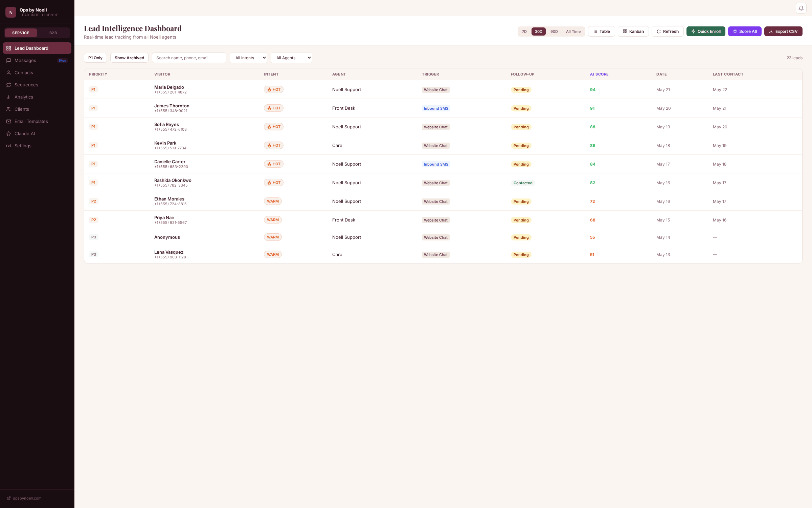Click the Email Templates envelope icon
This screenshot has height=508, width=812.
coord(9,122)
